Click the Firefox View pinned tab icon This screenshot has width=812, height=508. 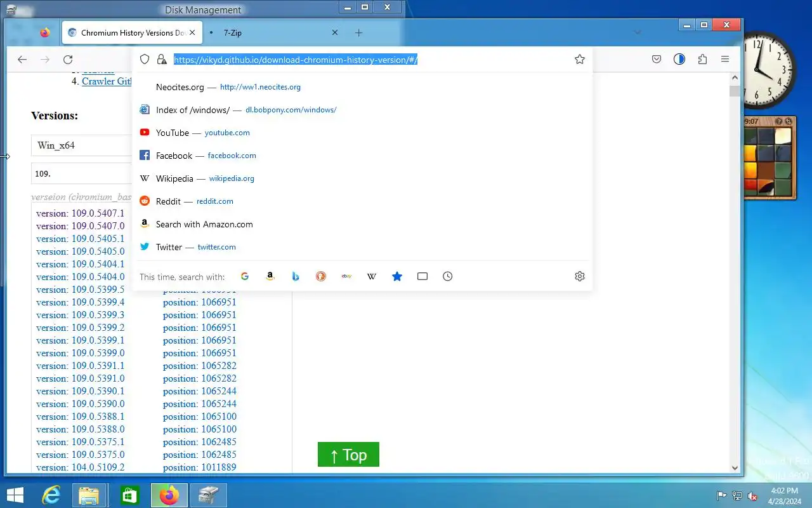coord(44,32)
